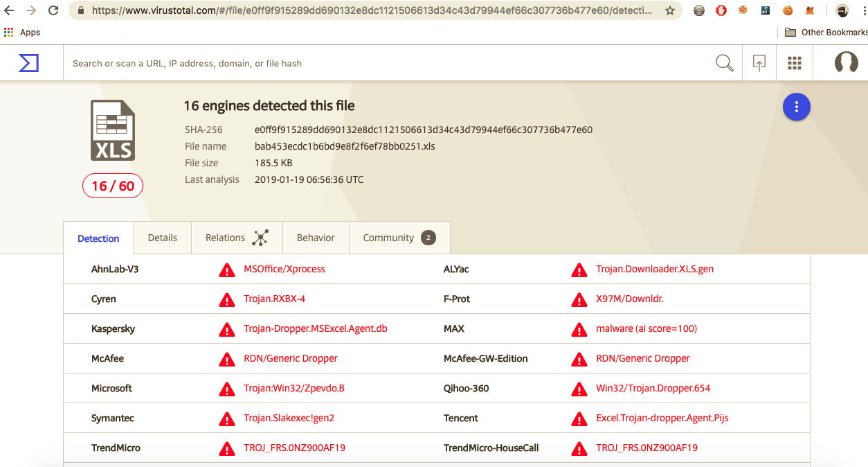Click the MSOffice/Xprocess detection name
This screenshot has width=868, height=467.
point(284,269)
